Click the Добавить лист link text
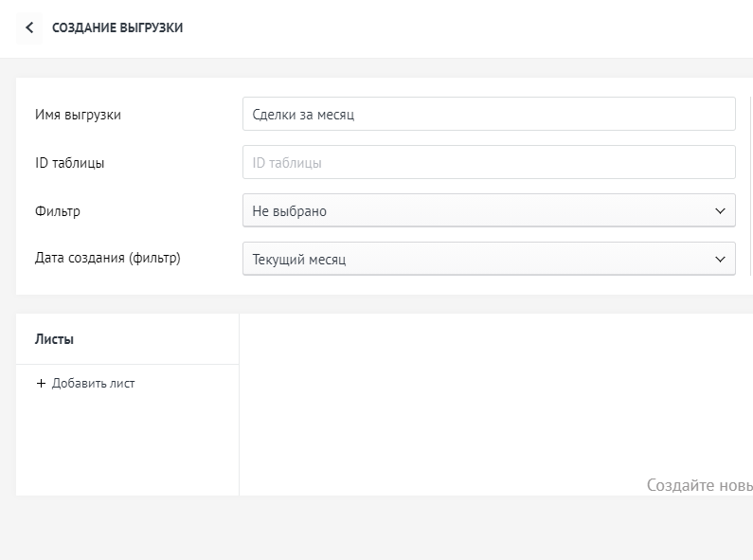 (94, 384)
